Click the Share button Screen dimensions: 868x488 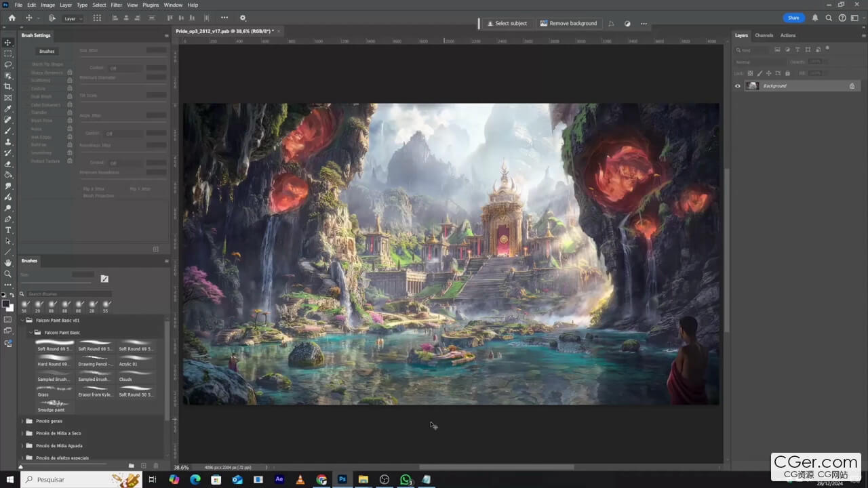pyautogui.click(x=793, y=18)
